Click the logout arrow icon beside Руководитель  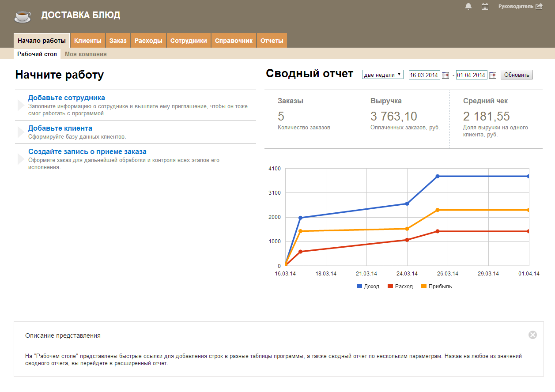(539, 7)
